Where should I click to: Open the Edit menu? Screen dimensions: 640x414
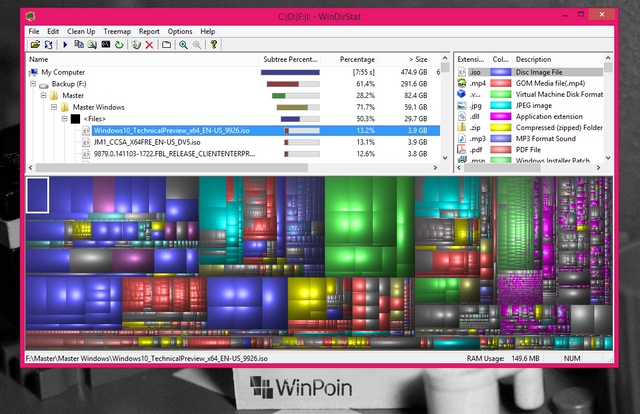click(x=53, y=31)
